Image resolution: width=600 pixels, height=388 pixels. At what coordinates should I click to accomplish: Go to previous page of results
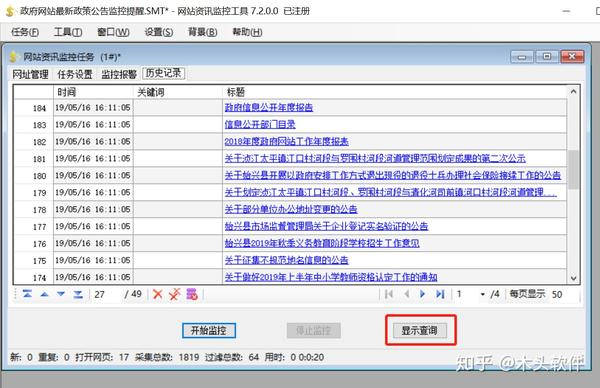point(406,294)
